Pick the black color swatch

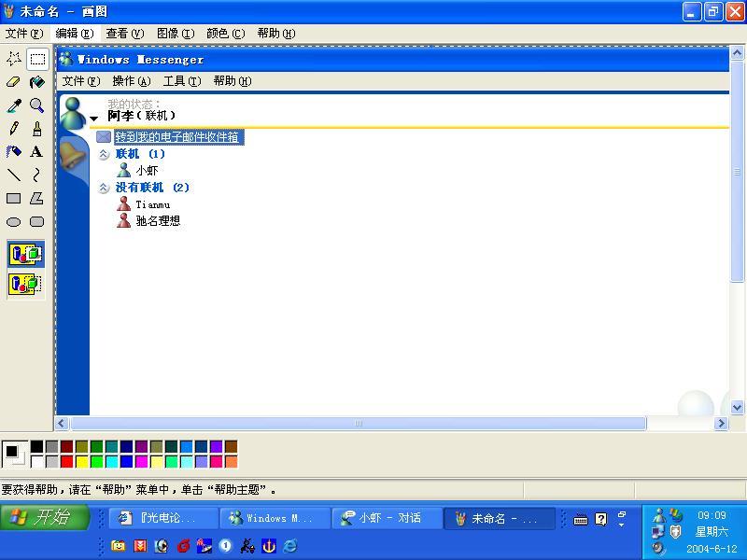36,446
